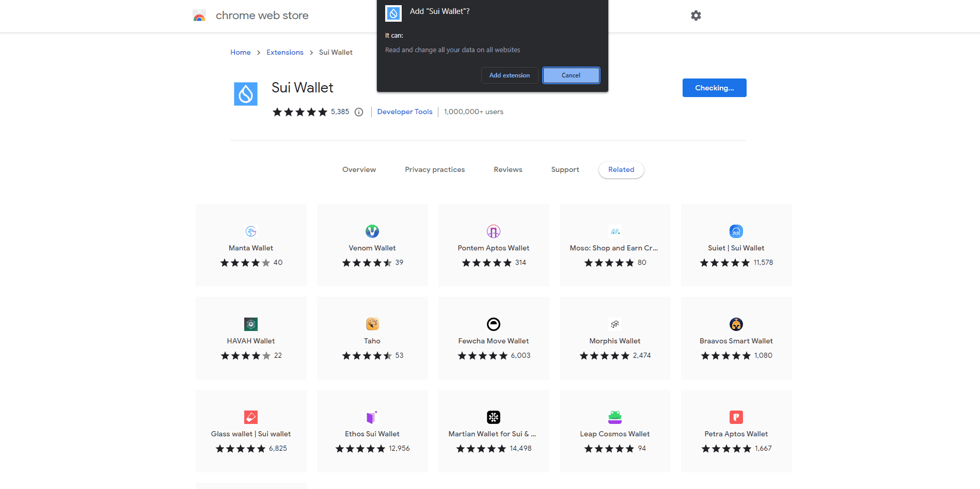Select the Taho wallet icon

pos(372,324)
